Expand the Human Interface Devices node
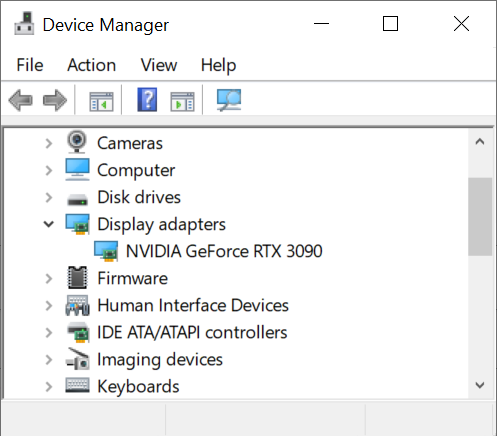The width and height of the screenshot is (497, 436). coord(49,306)
